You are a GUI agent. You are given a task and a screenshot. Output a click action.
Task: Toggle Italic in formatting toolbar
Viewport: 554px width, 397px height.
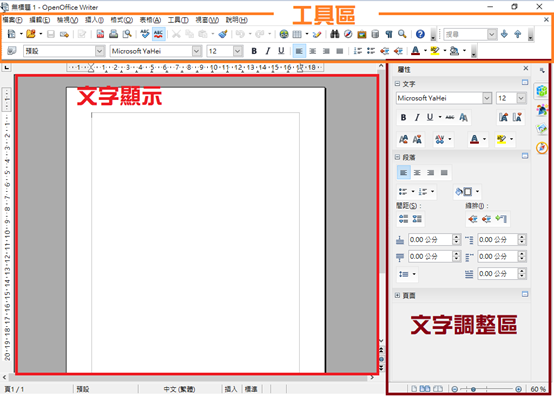267,51
